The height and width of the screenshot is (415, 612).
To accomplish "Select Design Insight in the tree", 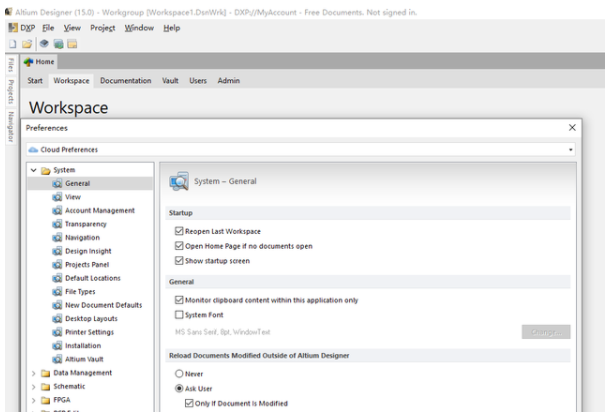I will click(x=88, y=251).
